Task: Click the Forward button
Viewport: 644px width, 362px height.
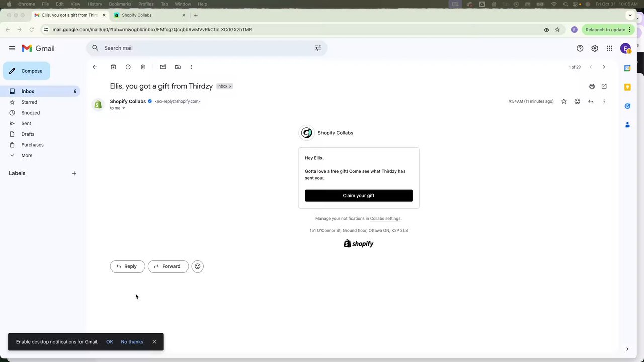Action: [x=168, y=266]
